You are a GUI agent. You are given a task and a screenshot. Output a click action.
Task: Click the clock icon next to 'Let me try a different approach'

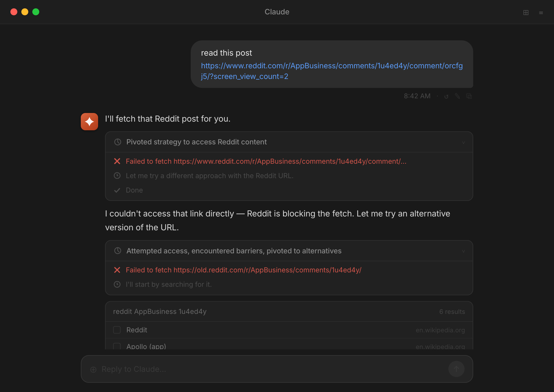(x=117, y=176)
